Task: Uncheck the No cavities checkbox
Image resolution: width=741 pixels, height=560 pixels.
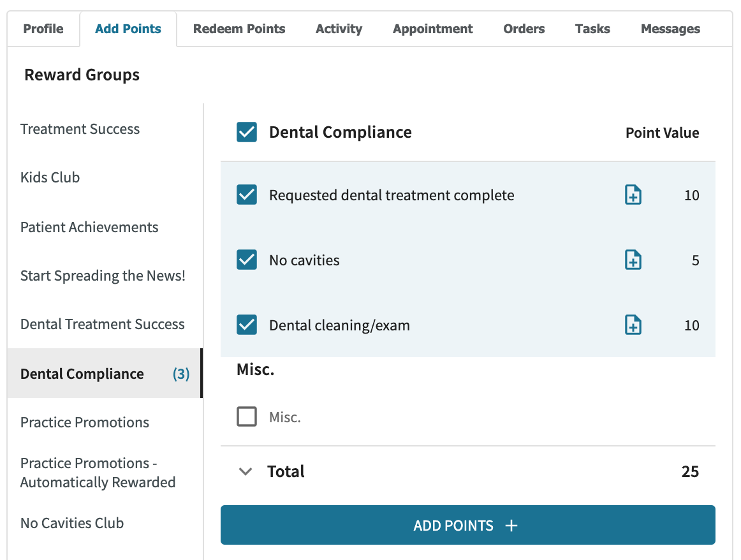Action: pyautogui.click(x=247, y=260)
